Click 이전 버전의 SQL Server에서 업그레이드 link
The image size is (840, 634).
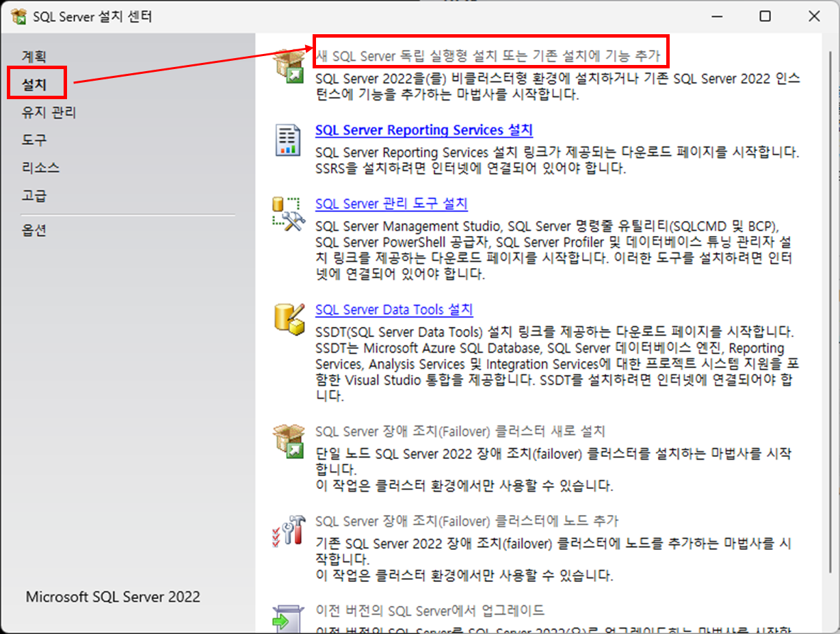pos(430,610)
